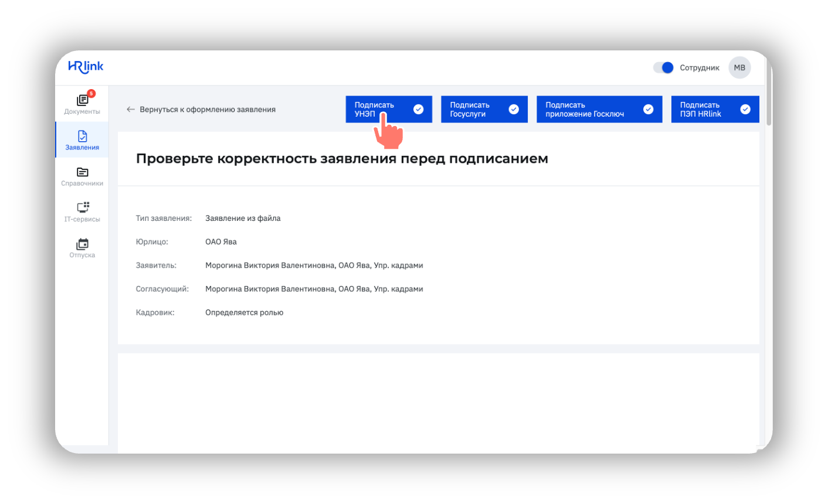Open the Заявления sidebar section
Screen dimensions: 828x504
point(82,140)
